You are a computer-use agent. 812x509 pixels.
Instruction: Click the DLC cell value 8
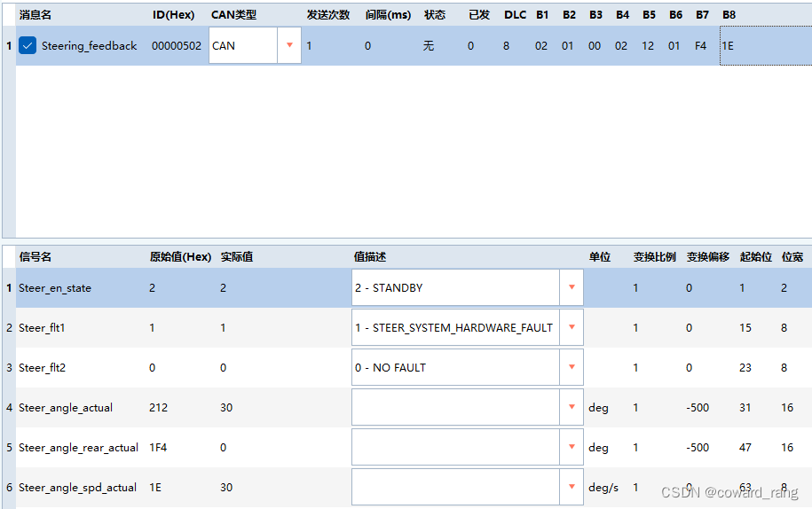tap(506, 45)
